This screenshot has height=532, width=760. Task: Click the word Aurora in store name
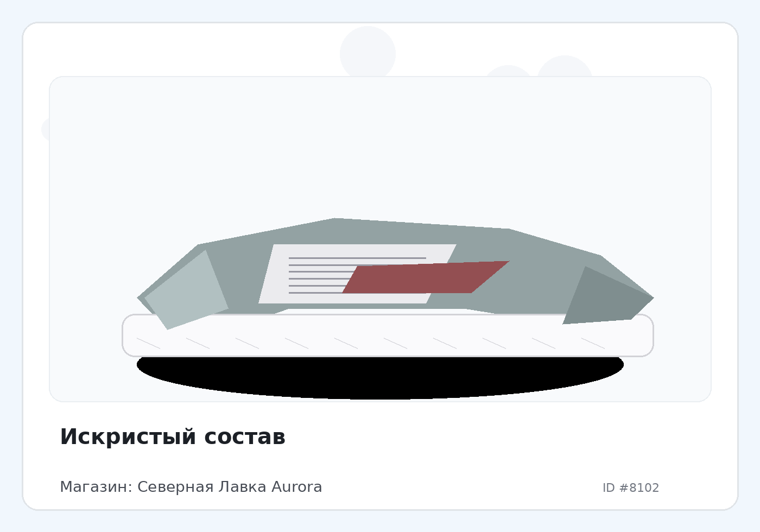point(296,487)
